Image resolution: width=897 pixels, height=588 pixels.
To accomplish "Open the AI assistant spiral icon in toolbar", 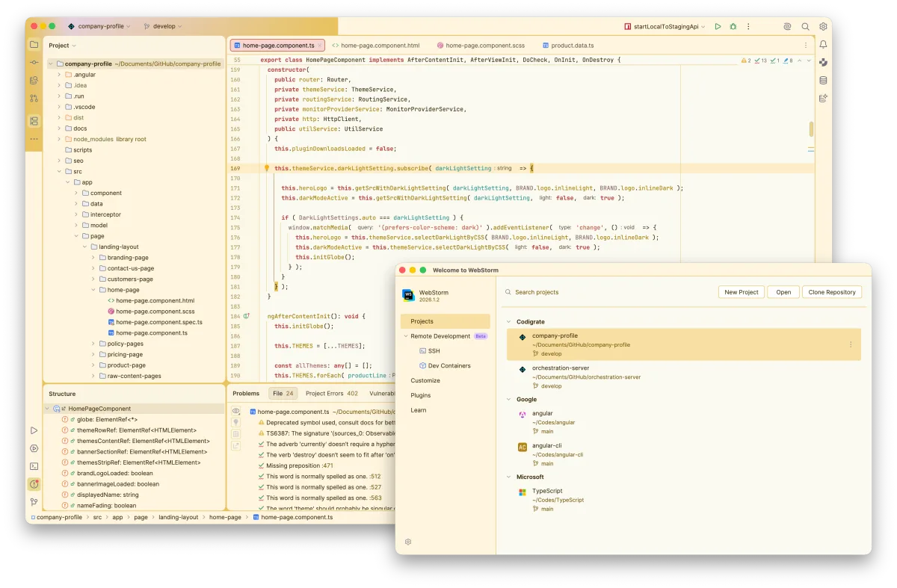I will click(787, 26).
